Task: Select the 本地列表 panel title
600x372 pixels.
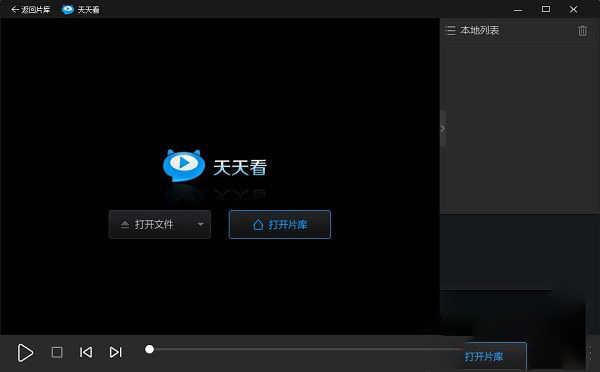Action: (x=479, y=30)
